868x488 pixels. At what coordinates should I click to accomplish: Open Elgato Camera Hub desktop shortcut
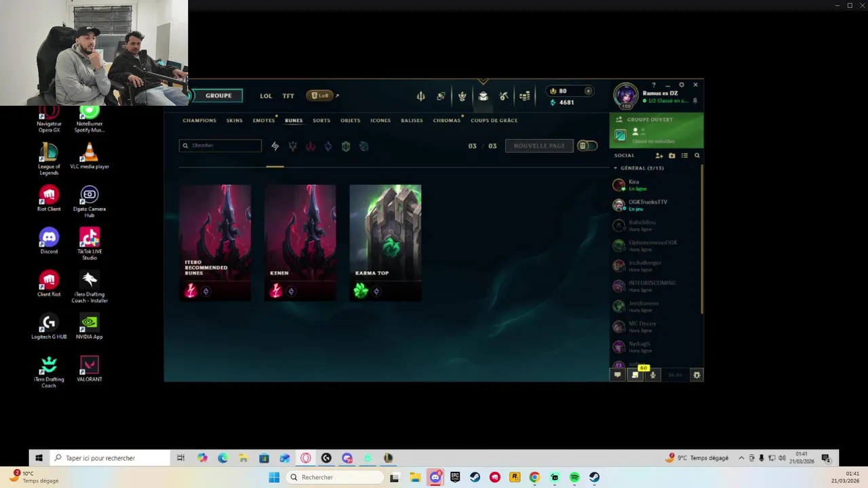click(90, 201)
